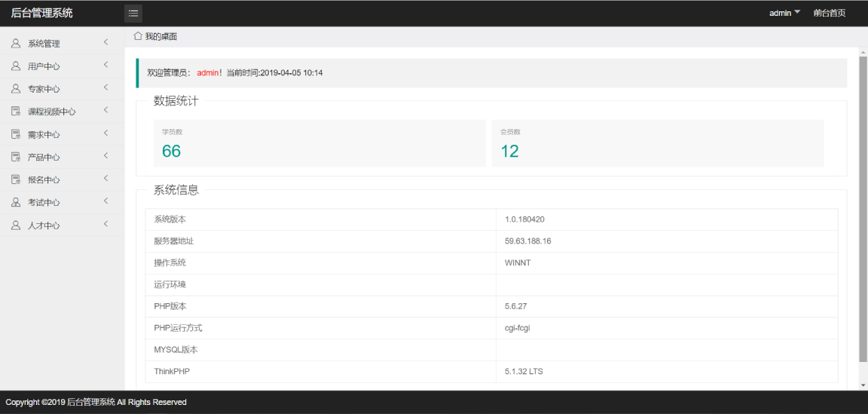Screen dimensions: 868x414
Task: Click the footer copyright text
Action: click(x=96, y=402)
